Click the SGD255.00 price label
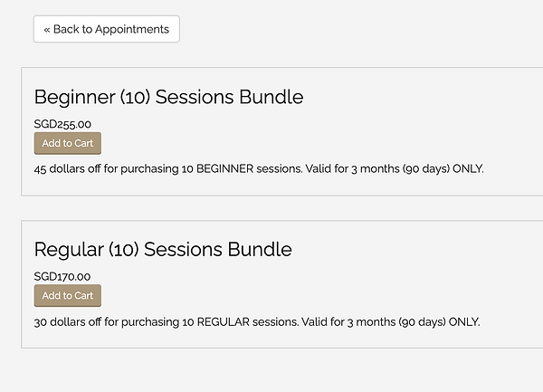The image size is (543, 392). pyautogui.click(x=62, y=124)
